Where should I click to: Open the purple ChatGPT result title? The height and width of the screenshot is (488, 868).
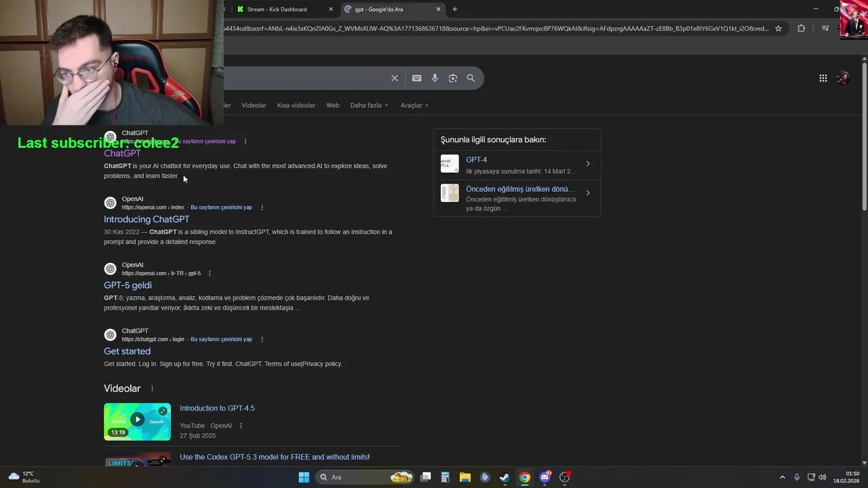122,154
